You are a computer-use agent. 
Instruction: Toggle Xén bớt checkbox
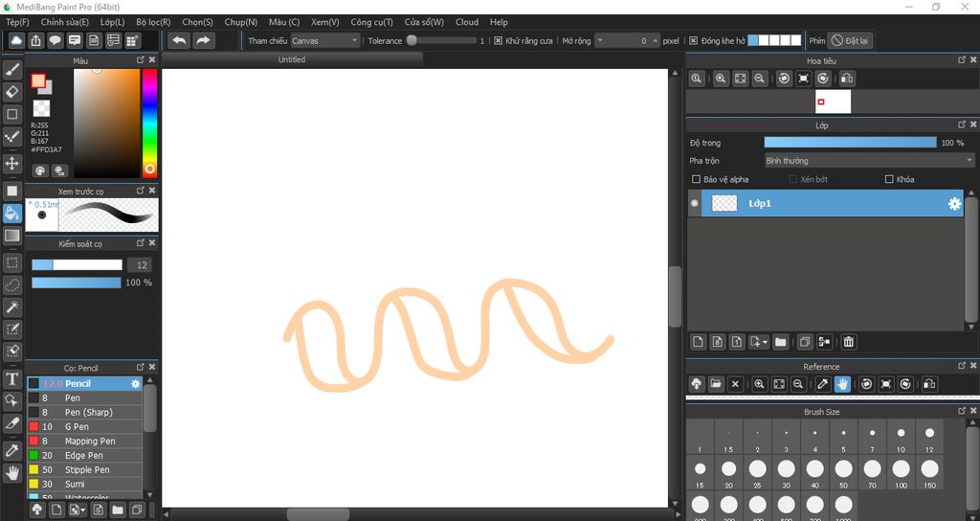793,179
